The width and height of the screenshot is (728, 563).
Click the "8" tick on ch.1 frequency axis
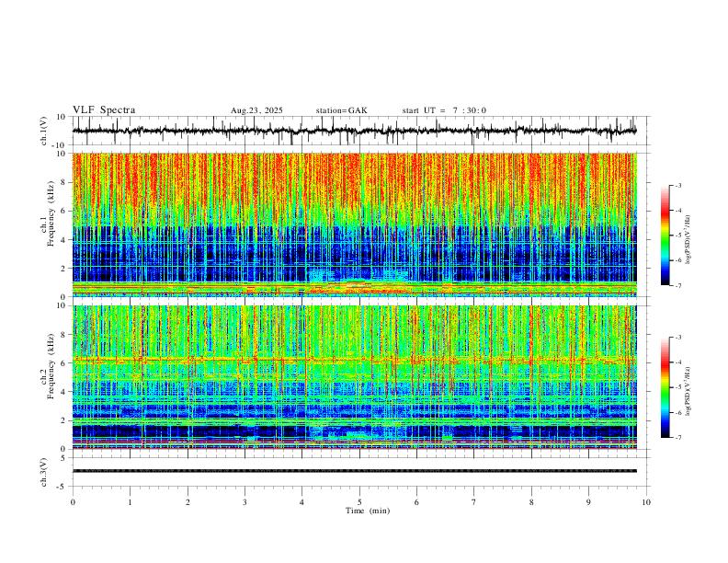pos(63,182)
